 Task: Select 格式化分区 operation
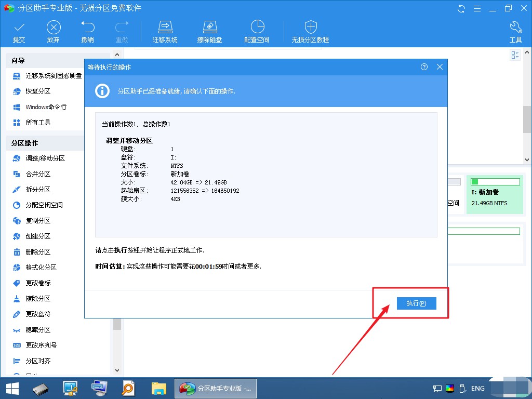coord(35,268)
